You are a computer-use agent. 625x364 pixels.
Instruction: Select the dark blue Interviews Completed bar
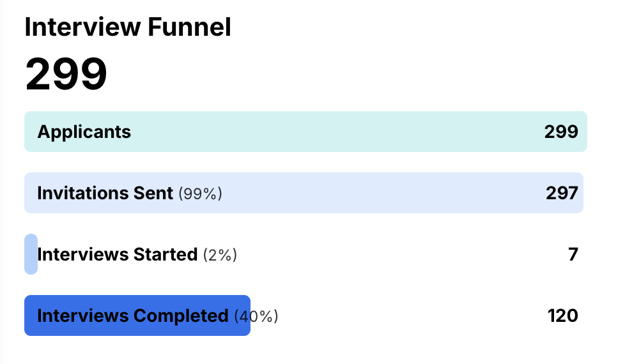click(x=137, y=315)
